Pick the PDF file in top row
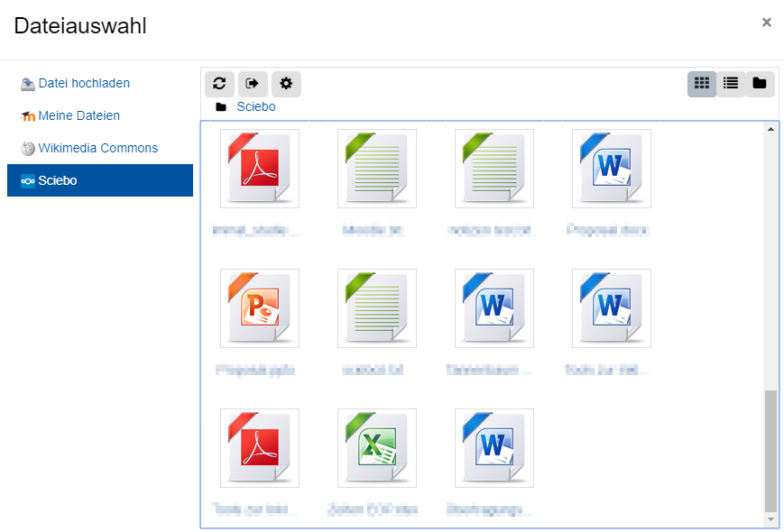The height and width of the screenshot is (532, 784). pyautogui.click(x=260, y=169)
